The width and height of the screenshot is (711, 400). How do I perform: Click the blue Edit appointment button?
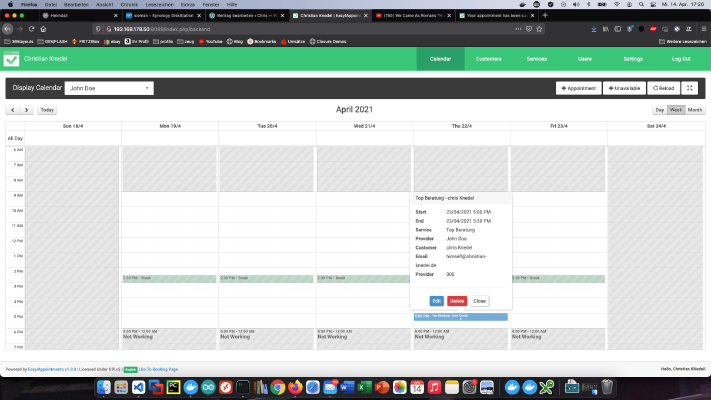point(436,301)
